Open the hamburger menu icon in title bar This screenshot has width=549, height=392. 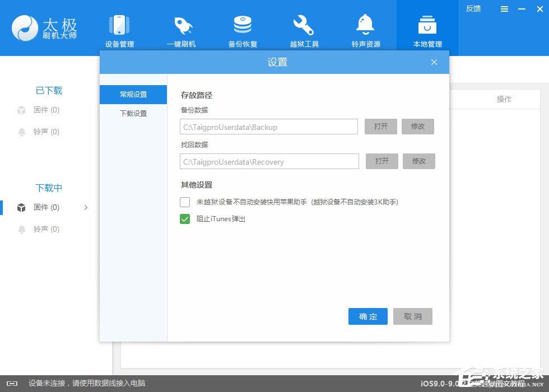pyautogui.click(x=504, y=9)
